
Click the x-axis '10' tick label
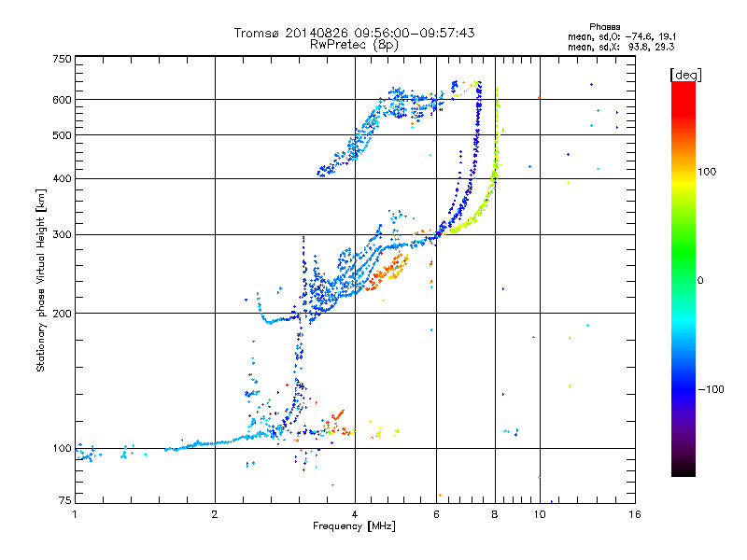point(540,514)
